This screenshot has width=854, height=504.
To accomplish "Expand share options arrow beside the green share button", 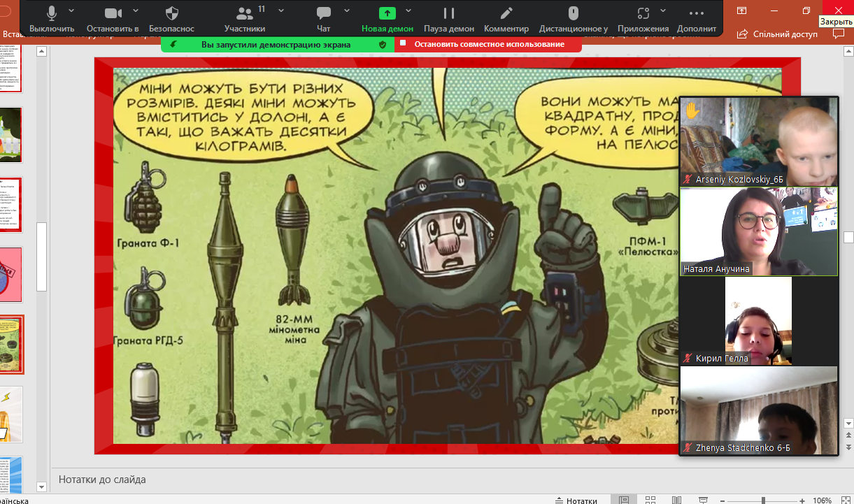I will click(408, 11).
